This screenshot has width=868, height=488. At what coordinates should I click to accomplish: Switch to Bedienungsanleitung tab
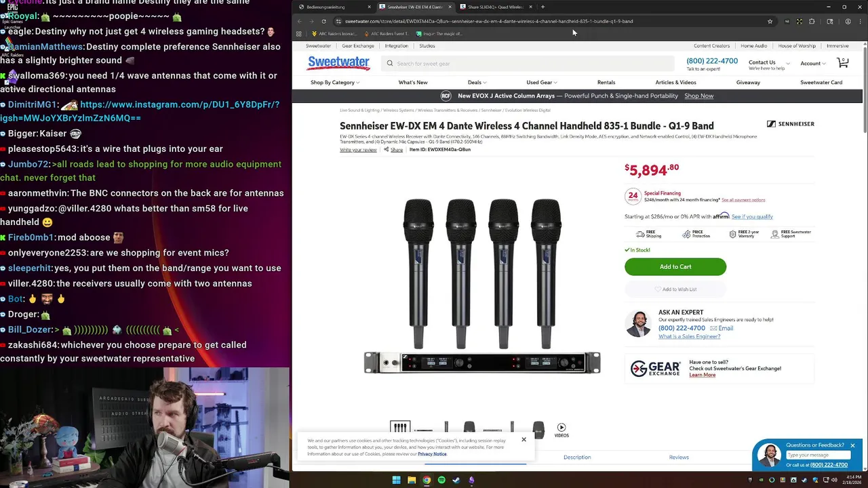[335, 7]
